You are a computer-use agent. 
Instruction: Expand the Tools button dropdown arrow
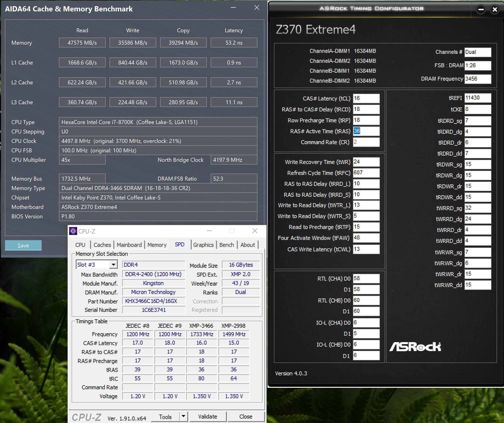(183, 416)
